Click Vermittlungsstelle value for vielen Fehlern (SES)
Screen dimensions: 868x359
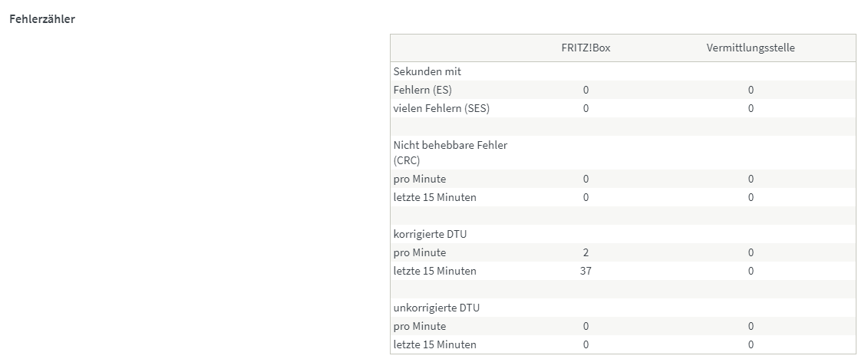click(x=751, y=108)
